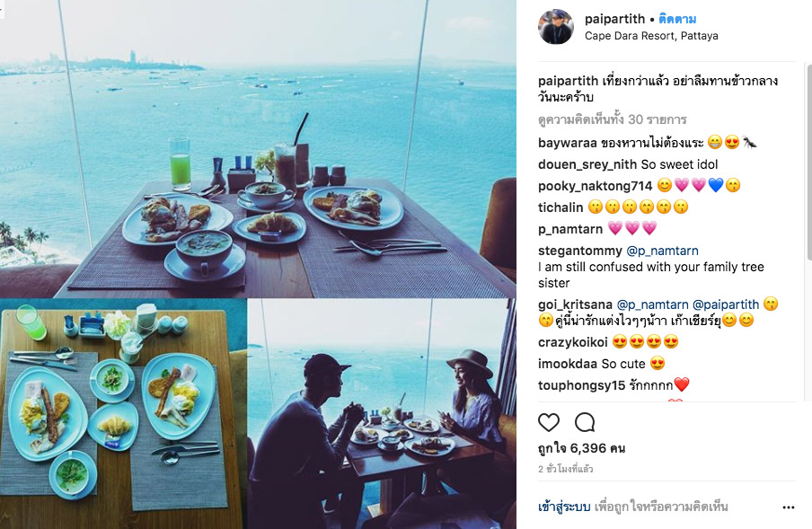Image resolution: width=812 pixels, height=529 pixels.
Task: Click the top sea-view breakfast photo
Action: click(258, 148)
